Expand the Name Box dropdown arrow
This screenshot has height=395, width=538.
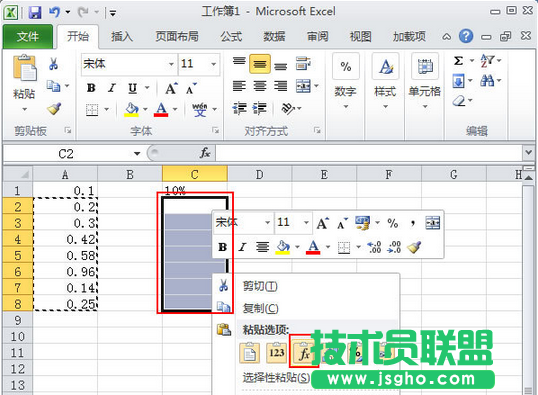(x=137, y=153)
